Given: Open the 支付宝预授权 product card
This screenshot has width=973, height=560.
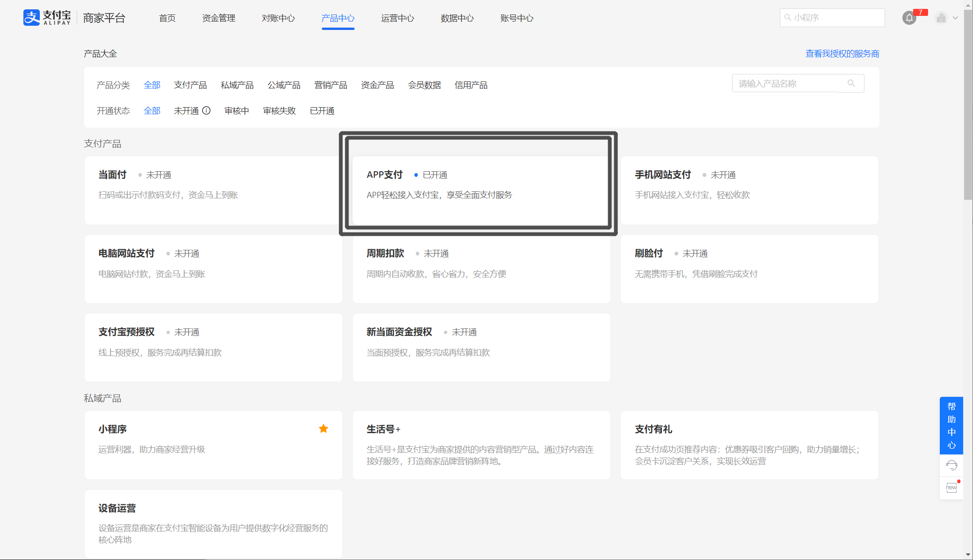Looking at the screenshot, I should (213, 348).
